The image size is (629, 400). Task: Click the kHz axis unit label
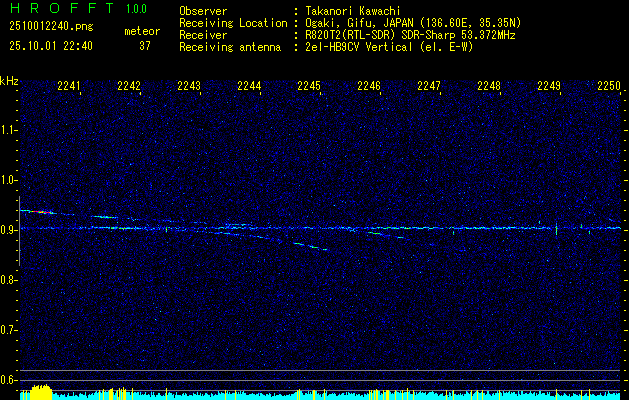click(x=9, y=81)
